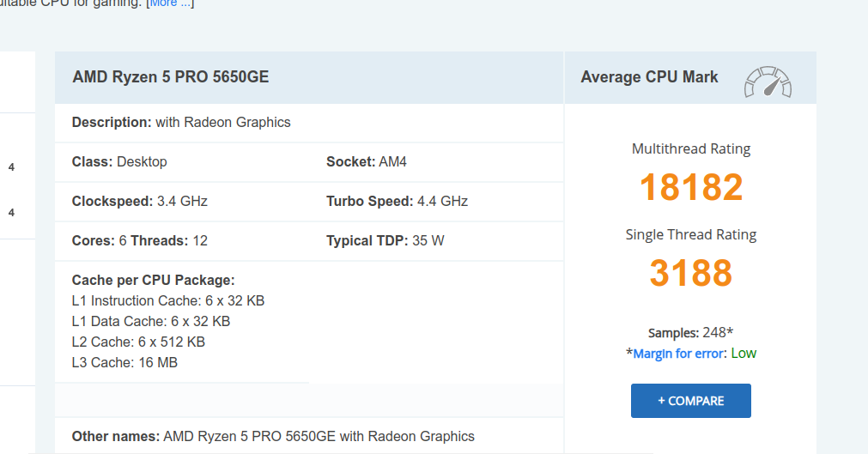The height and width of the screenshot is (454, 868).
Task: Select the Other names row text
Action: pos(272,436)
